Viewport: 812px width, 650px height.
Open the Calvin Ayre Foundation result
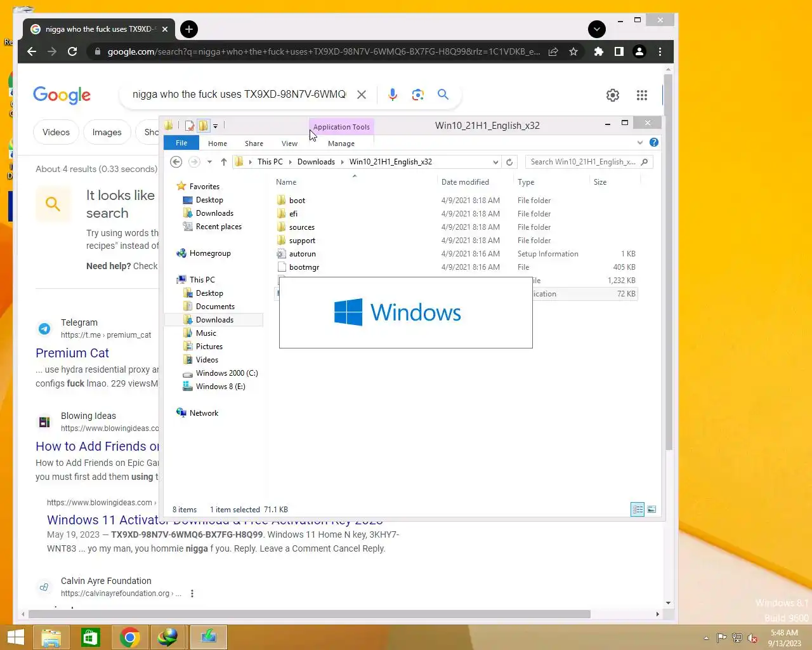tap(106, 581)
